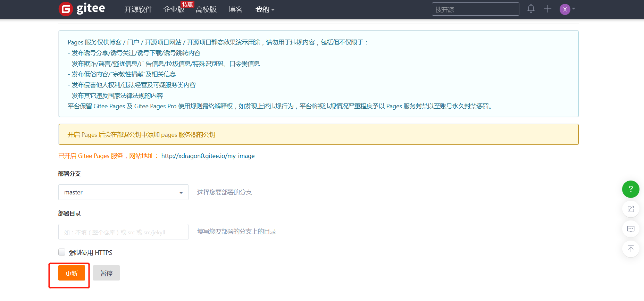
Task: Open 高校版 in the top navigation
Action: pyautogui.click(x=206, y=9)
